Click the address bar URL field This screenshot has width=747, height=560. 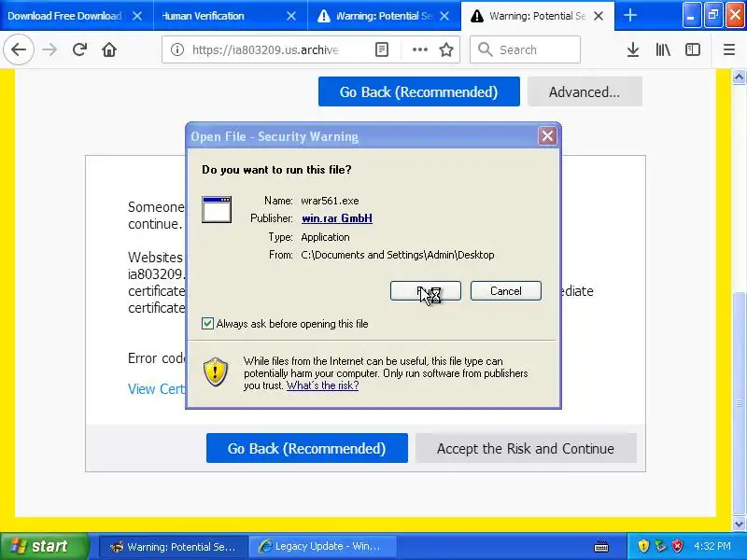(x=265, y=49)
